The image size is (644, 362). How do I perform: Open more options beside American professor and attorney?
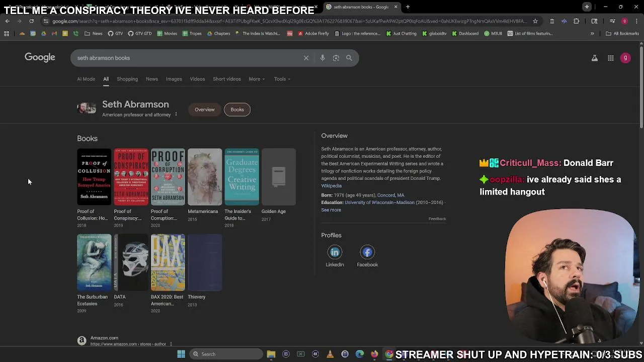pos(176,115)
